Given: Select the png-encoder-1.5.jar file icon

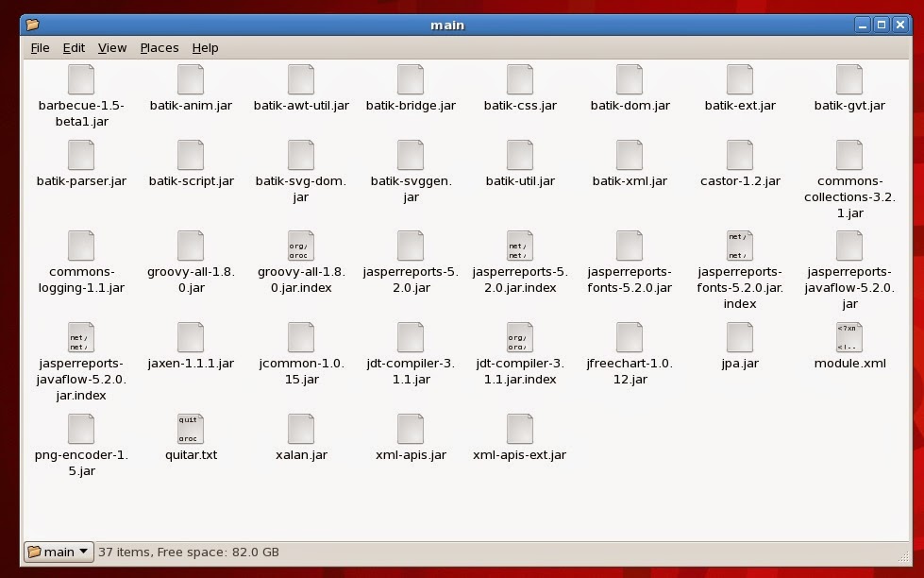Looking at the screenshot, I should pyautogui.click(x=81, y=429).
